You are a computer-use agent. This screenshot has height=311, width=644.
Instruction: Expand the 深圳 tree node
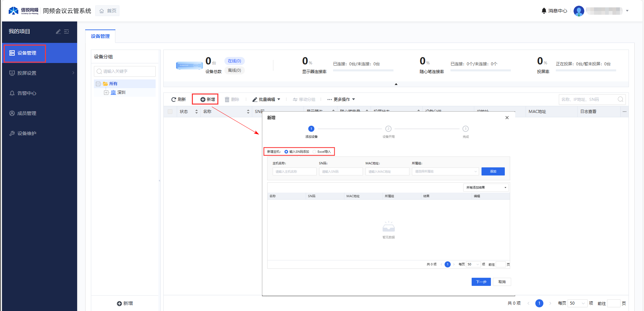(x=106, y=92)
